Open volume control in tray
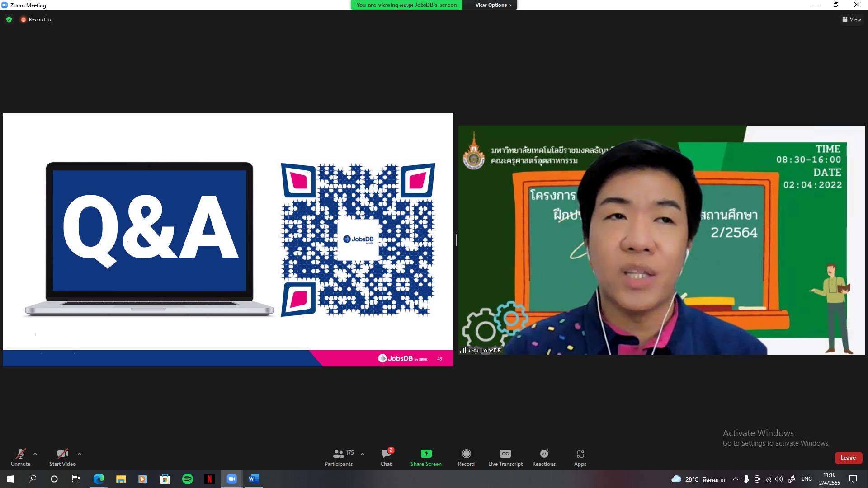Screen dimensions: 868x488 click(779, 479)
